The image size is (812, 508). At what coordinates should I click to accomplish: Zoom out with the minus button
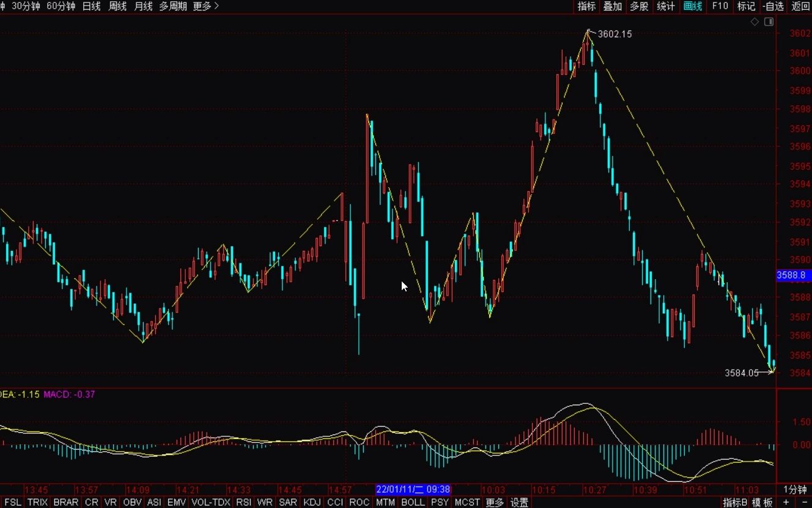804,502
